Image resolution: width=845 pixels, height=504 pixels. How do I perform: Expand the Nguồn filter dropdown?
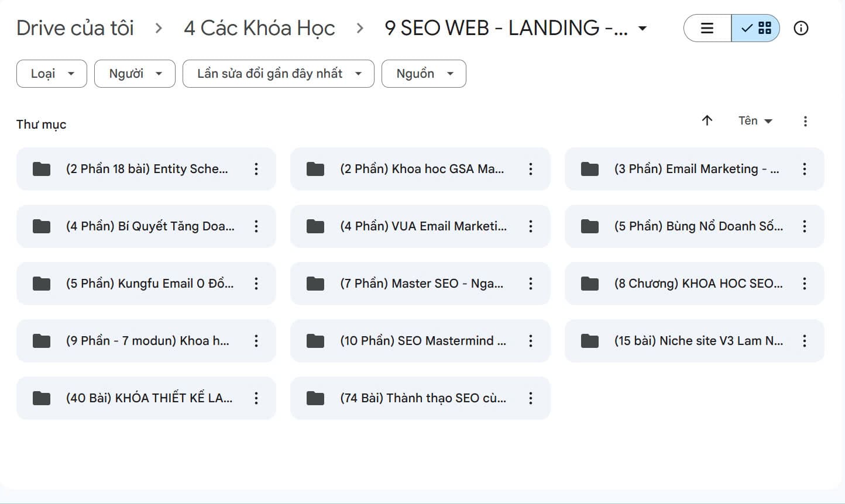[x=424, y=74]
